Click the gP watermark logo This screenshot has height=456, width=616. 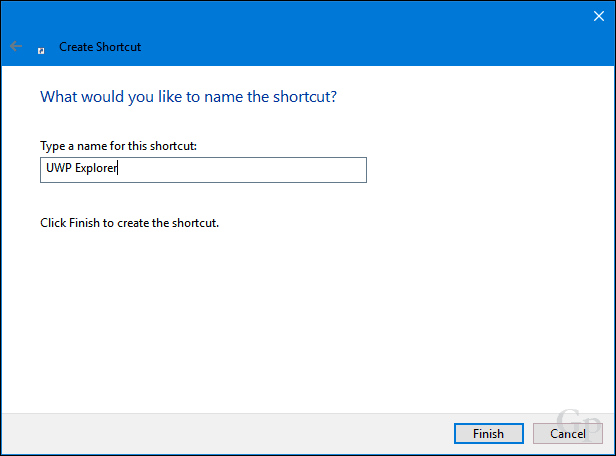coord(579,424)
